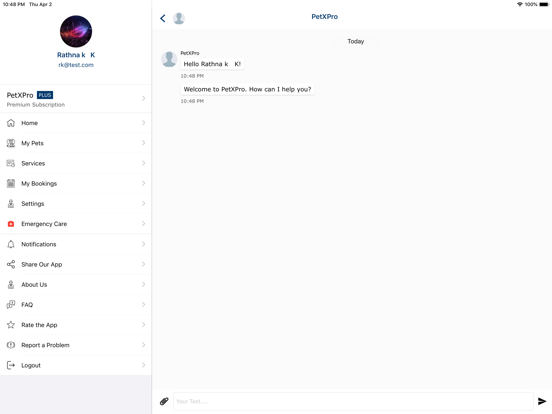Open the Notifications row chevron
552x414 pixels.
coord(143,244)
